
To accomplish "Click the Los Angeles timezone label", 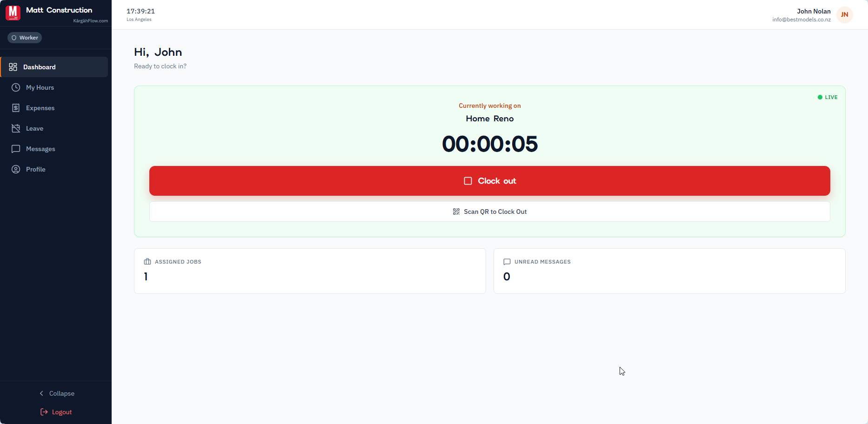I will [x=139, y=20].
